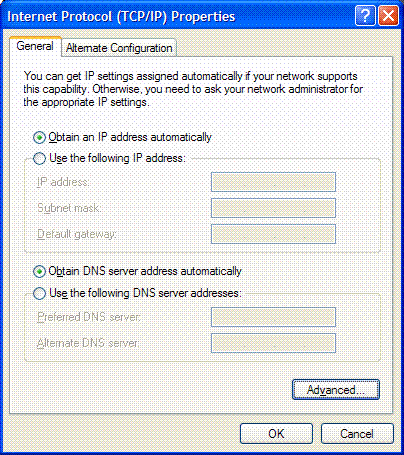Open the Advanced settings button

336,389
